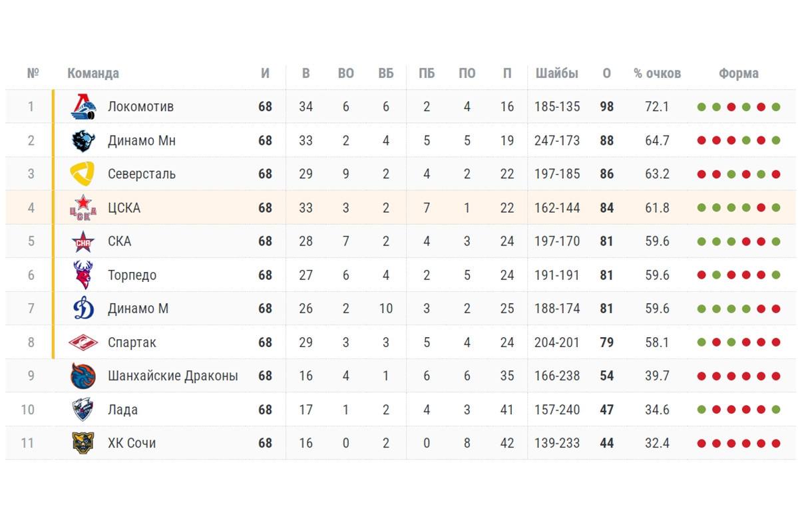Click the ХК Сочи leopard logo
Viewport: 798px width, 532px height.
click(x=83, y=443)
